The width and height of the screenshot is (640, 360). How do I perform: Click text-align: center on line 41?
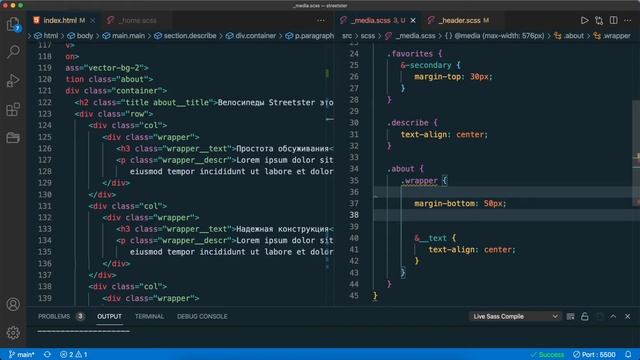point(472,250)
